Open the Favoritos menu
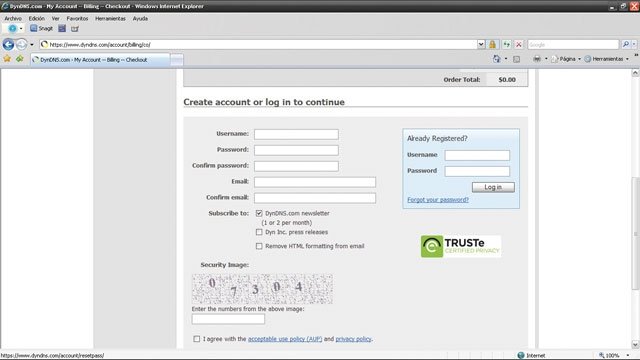 tap(77, 18)
